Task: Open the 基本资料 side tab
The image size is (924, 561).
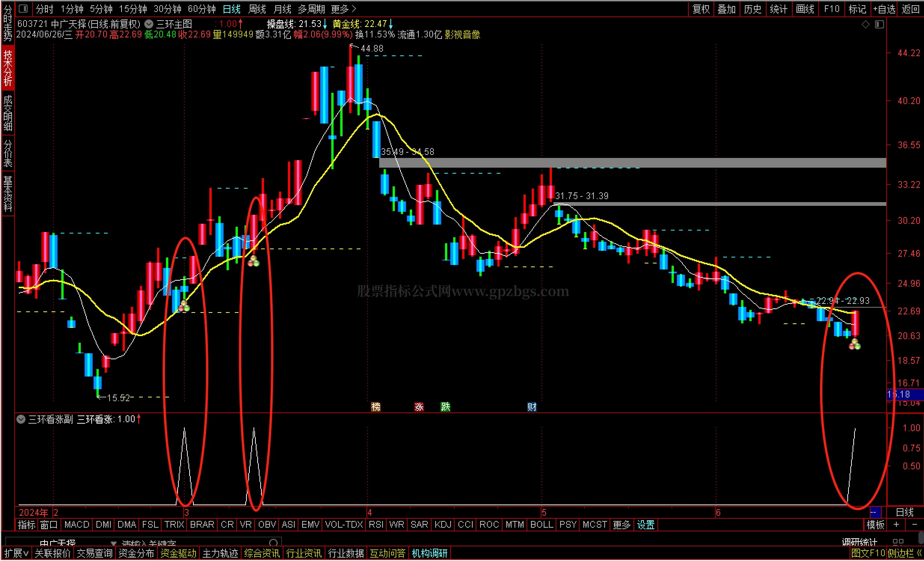Action: (x=7, y=193)
